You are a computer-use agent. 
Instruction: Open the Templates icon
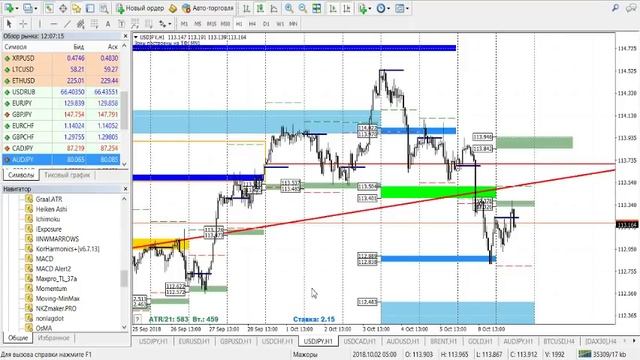click(400, 8)
